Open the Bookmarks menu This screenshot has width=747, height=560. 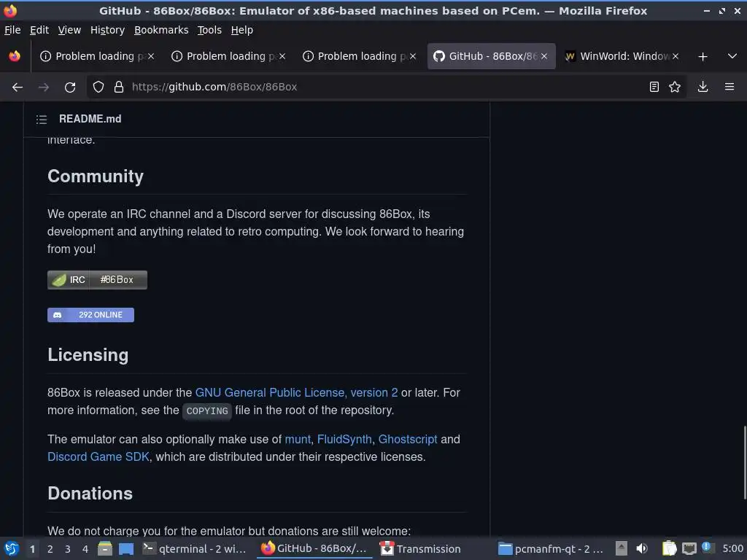click(x=161, y=30)
